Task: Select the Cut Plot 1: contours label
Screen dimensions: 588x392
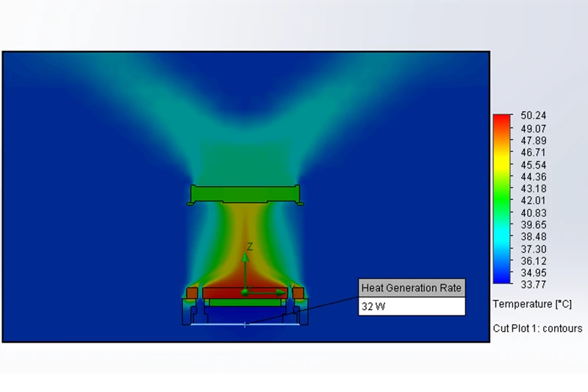Action: click(x=537, y=328)
